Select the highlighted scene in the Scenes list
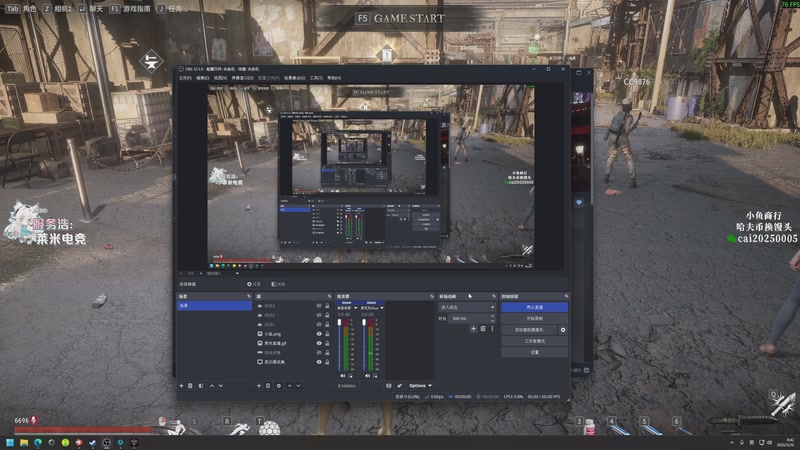The height and width of the screenshot is (450, 800). (214, 306)
